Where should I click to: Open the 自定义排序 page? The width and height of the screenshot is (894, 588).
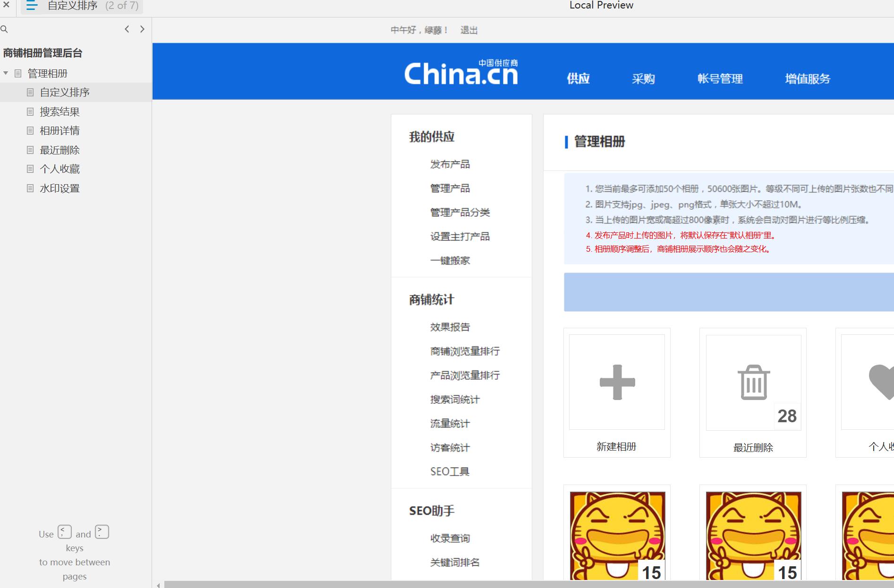pos(65,92)
